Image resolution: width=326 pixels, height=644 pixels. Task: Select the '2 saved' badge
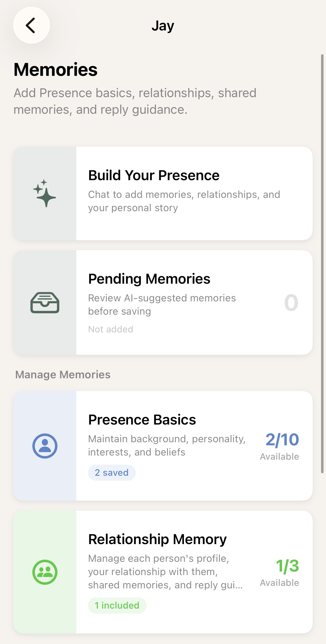point(112,473)
